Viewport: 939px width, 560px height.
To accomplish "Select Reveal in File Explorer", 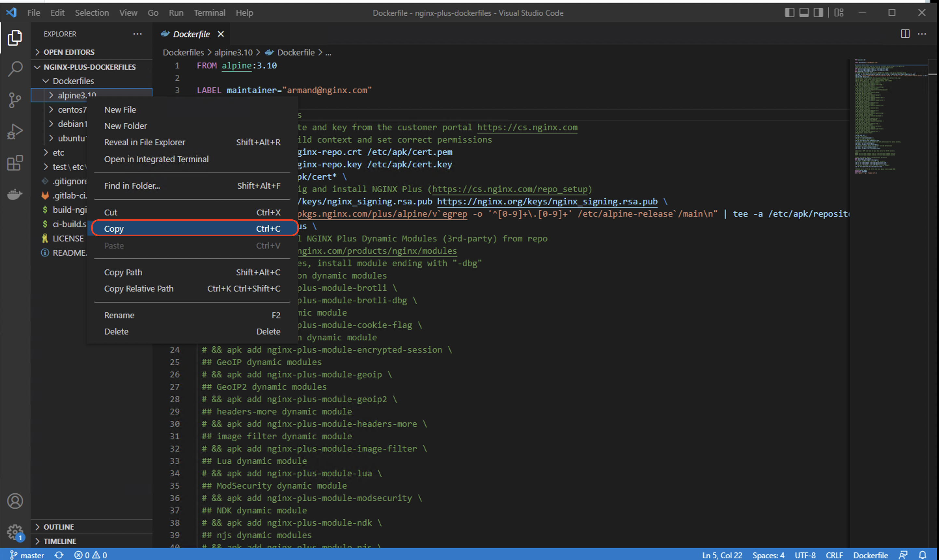I will pos(192,142).
